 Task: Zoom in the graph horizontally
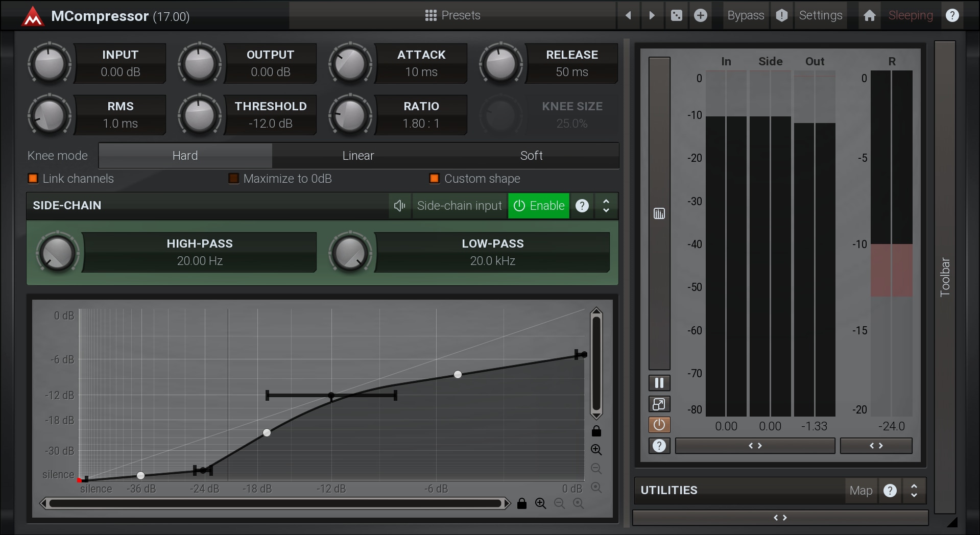coord(540,503)
